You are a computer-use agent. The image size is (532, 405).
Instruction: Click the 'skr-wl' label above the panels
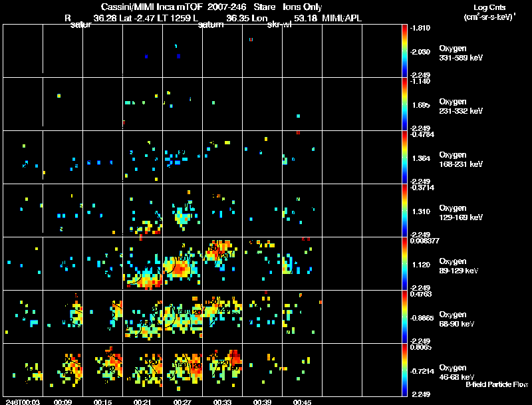coord(279,25)
